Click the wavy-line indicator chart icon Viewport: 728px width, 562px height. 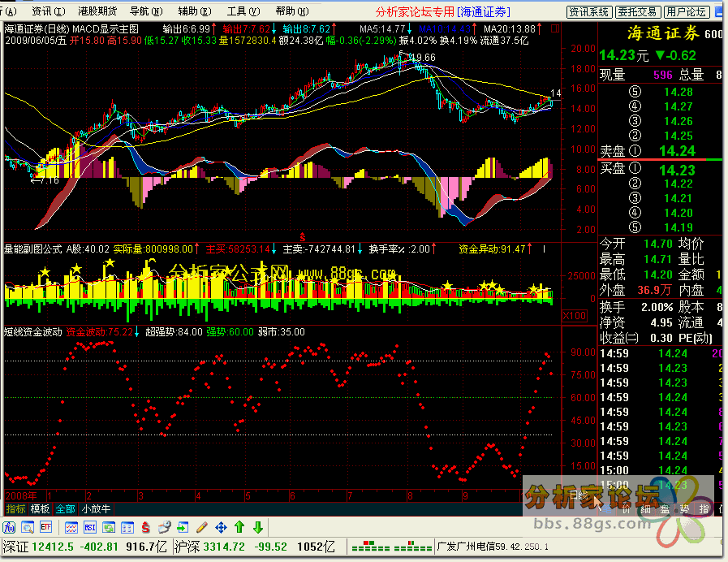click(x=71, y=528)
